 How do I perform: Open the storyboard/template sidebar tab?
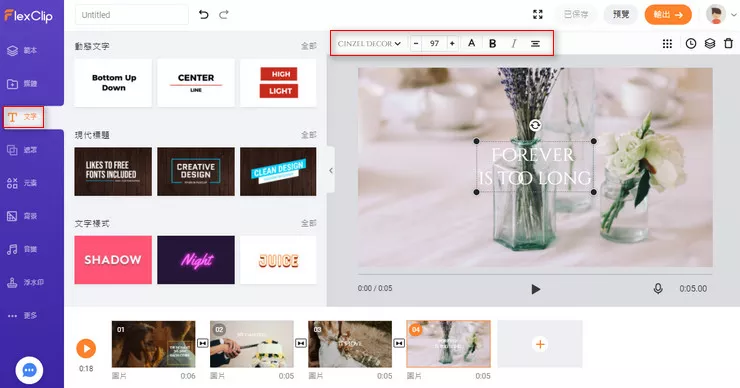(x=22, y=51)
